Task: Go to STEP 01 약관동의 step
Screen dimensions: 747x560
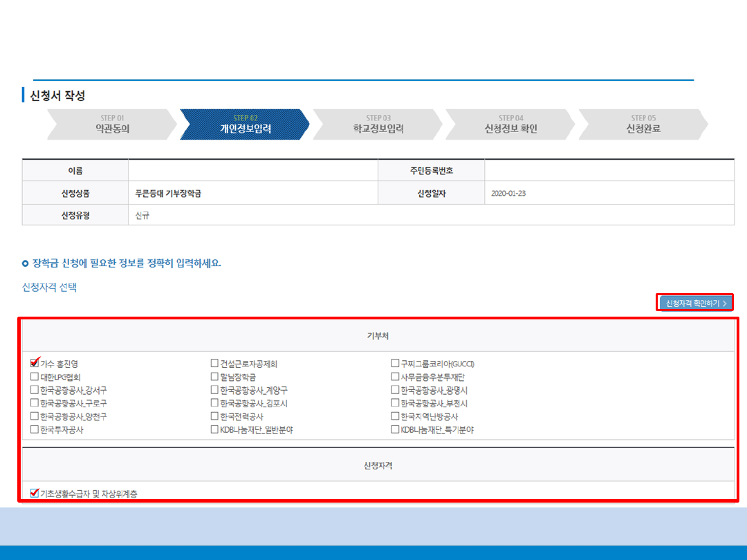Action: (x=111, y=124)
